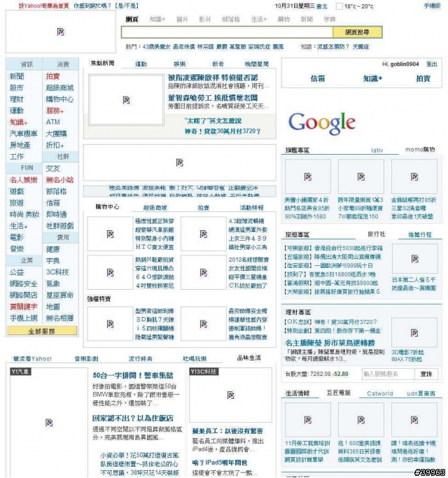The image size is (448, 478).
Task: Switch to the 巨匠電腦 tab
Action: pyautogui.click(x=339, y=393)
